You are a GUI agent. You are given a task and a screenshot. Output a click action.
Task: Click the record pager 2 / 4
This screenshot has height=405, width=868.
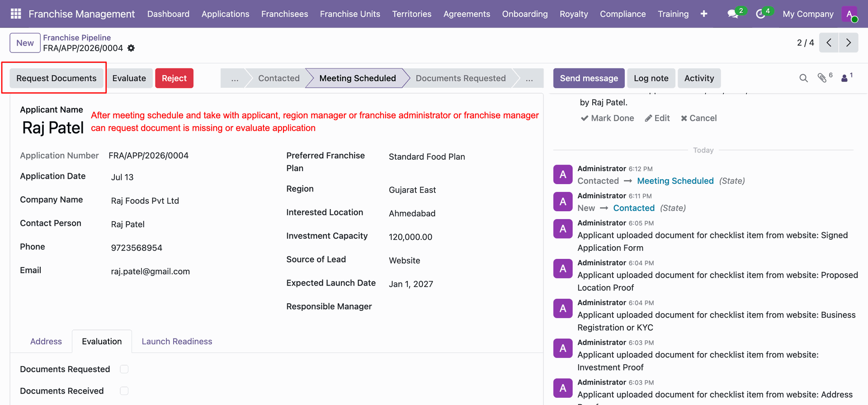point(805,43)
